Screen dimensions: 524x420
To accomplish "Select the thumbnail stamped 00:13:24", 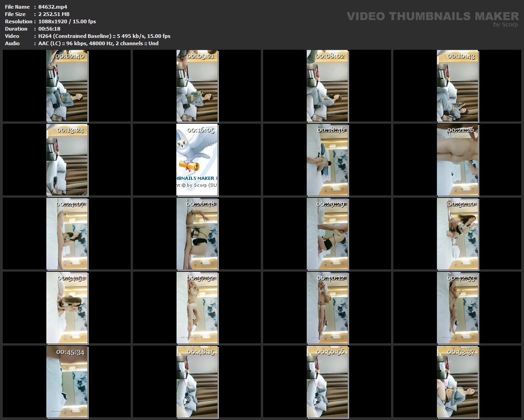I will pos(67,160).
